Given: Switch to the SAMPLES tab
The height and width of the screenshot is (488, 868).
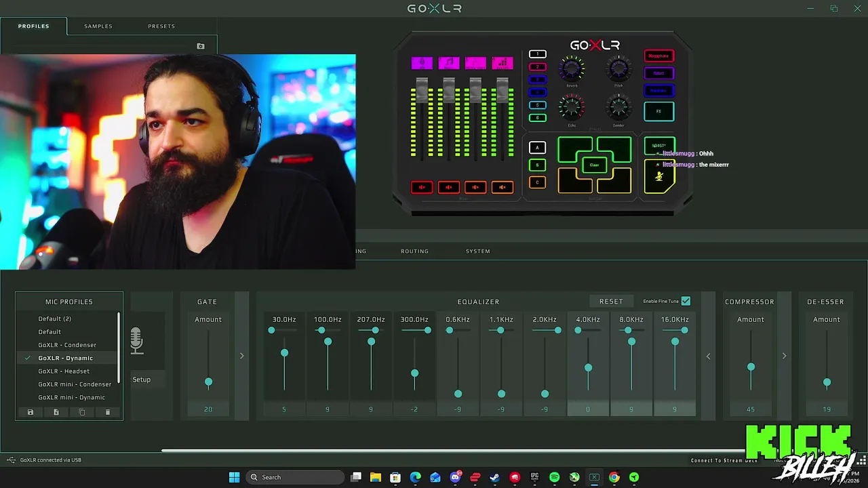Looking at the screenshot, I should (x=98, y=26).
